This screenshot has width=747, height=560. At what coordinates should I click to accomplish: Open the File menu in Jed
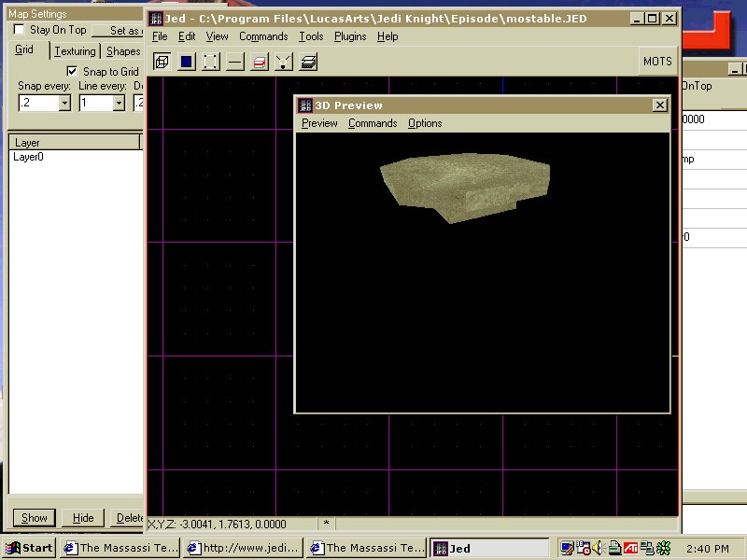(x=160, y=36)
